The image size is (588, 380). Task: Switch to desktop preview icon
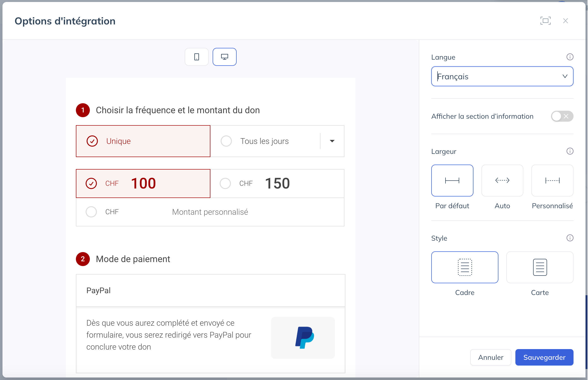pos(224,57)
